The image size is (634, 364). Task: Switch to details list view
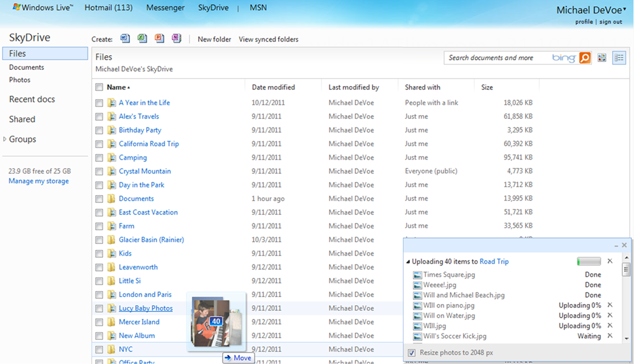[x=619, y=58]
